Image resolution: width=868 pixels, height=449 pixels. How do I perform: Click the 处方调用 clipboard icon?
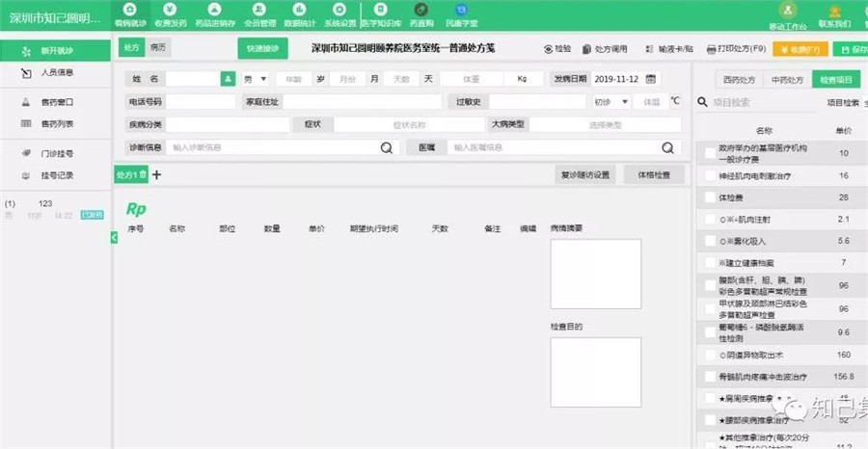click(x=586, y=49)
